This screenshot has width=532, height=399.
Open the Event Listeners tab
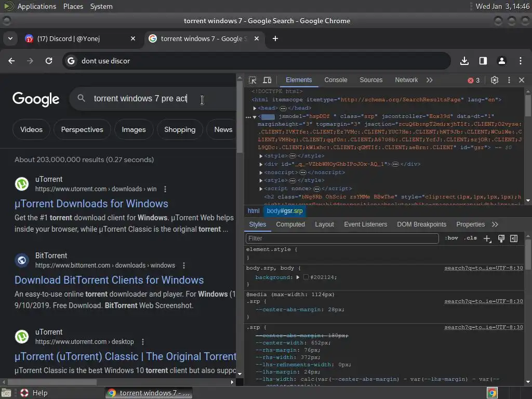tap(365, 224)
